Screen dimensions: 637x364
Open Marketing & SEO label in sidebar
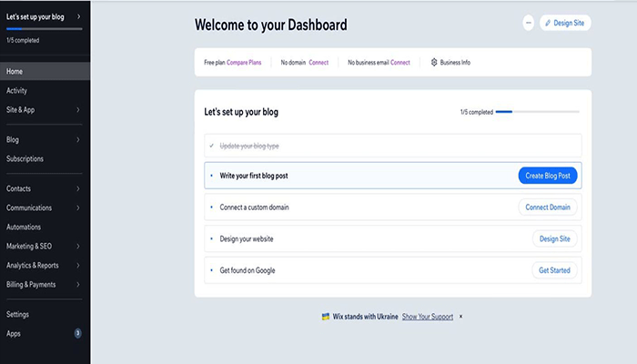coord(29,247)
